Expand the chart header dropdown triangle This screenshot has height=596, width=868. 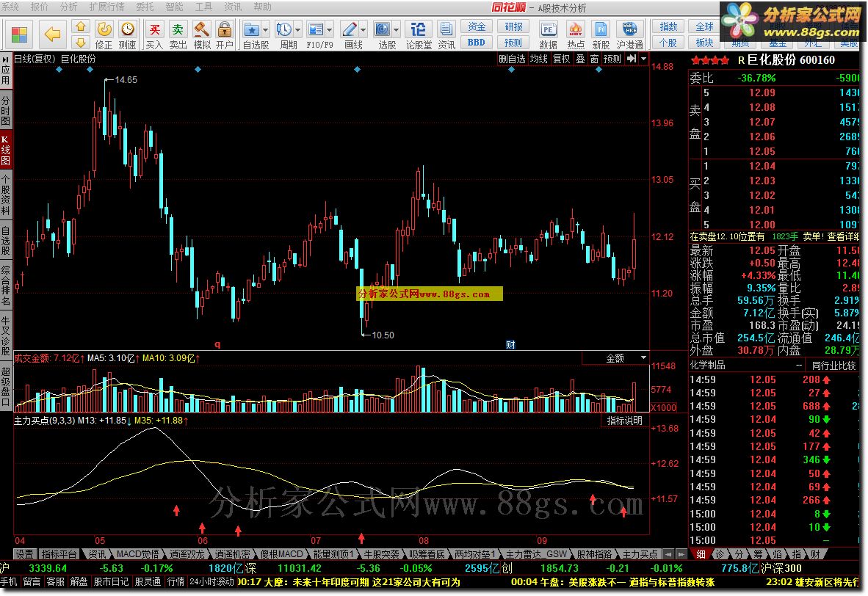click(x=643, y=59)
